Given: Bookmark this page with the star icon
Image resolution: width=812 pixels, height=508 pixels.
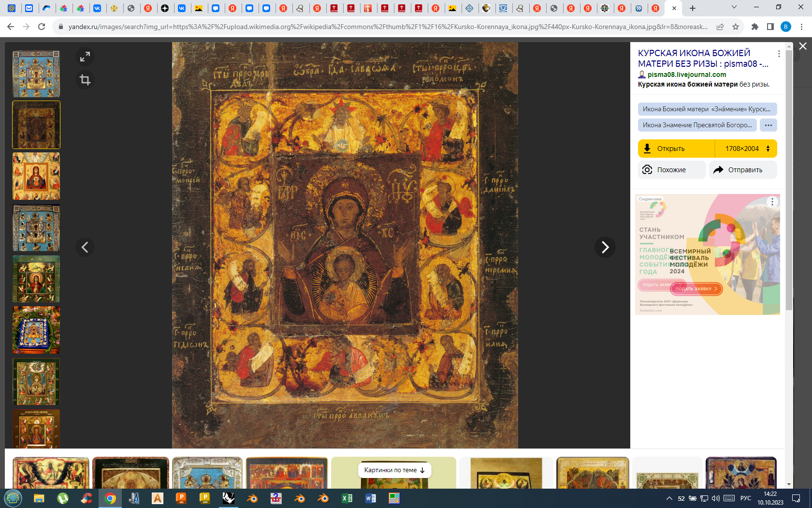Looking at the screenshot, I should [x=736, y=27].
